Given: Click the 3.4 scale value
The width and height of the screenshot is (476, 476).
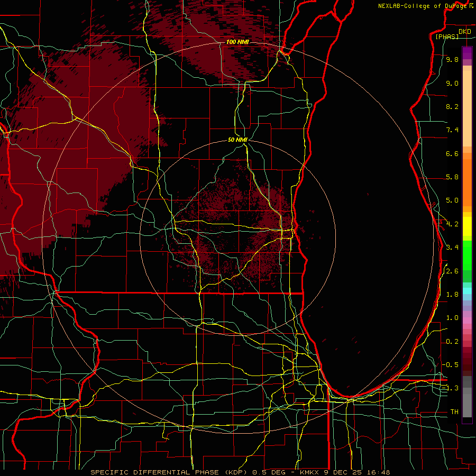Looking at the screenshot, I should click(452, 248).
